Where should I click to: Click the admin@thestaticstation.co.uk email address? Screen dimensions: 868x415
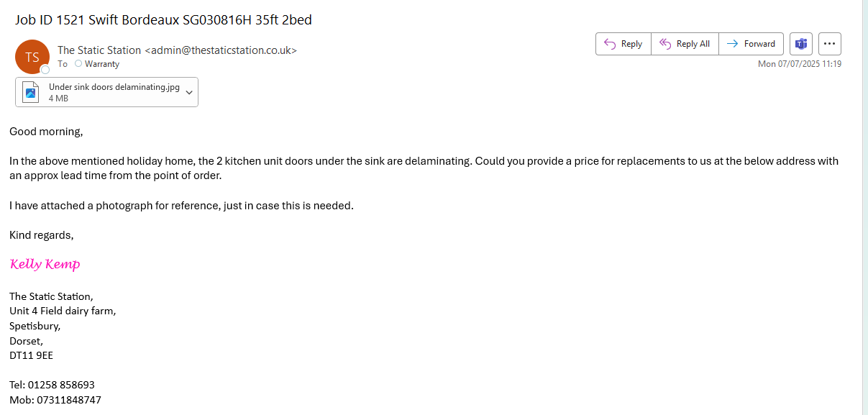221,50
